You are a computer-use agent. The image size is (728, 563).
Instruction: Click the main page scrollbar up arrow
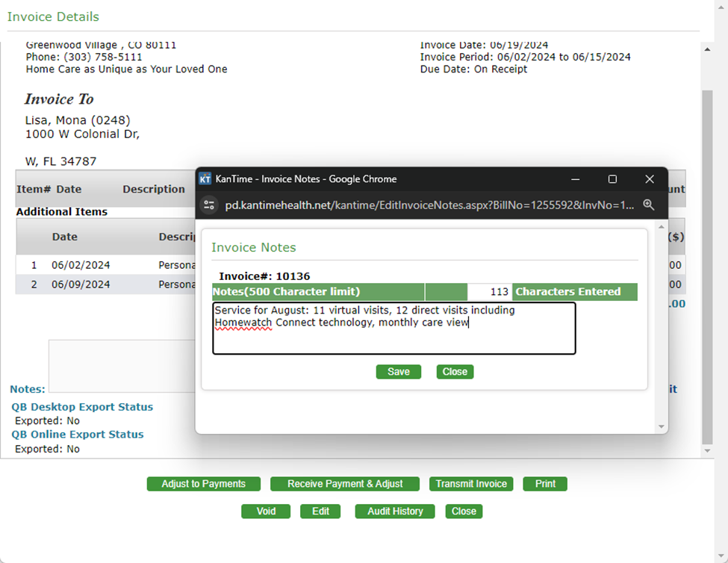point(708,49)
